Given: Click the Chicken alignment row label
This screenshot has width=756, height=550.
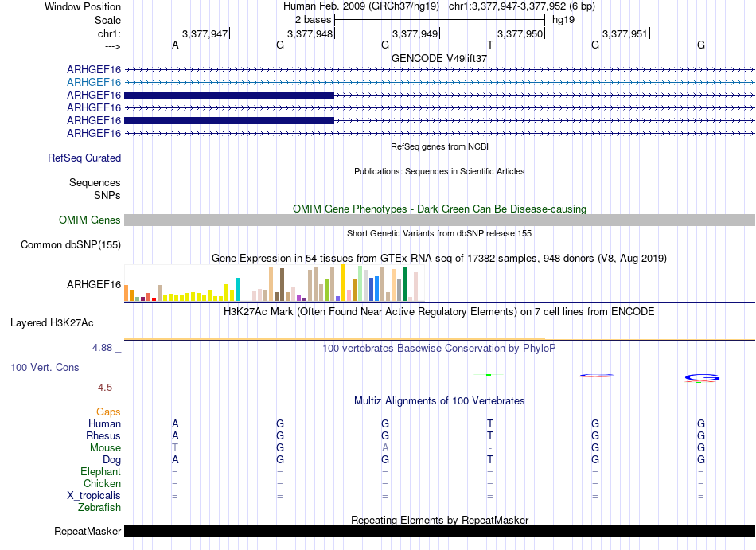Looking at the screenshot, I should point(102,483).
